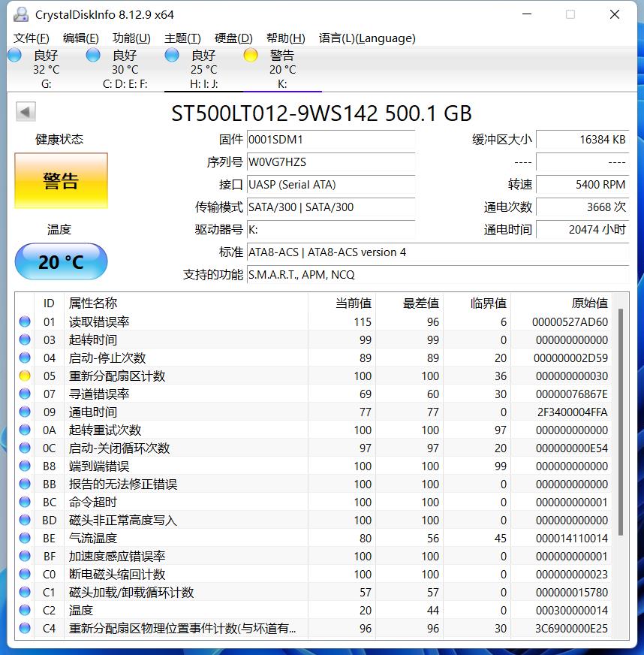Click the 属性名称 column header
644x655 pixels.
click(x=185, y=303)
